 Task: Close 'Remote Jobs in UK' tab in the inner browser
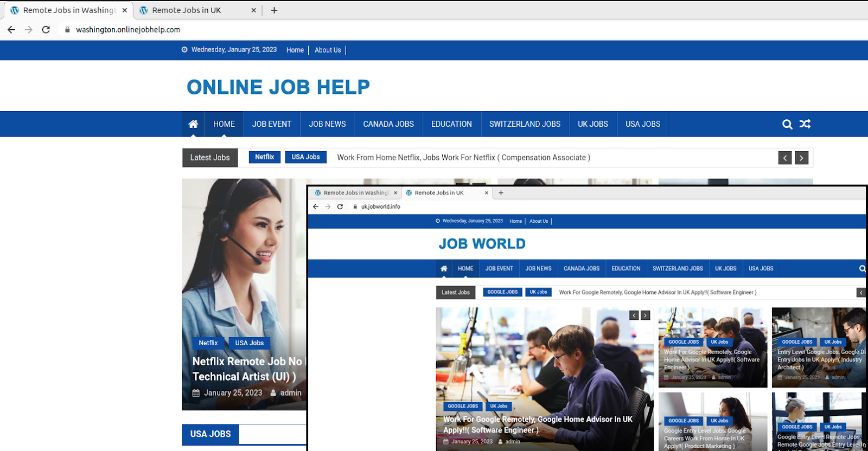(x=487, y=193)
